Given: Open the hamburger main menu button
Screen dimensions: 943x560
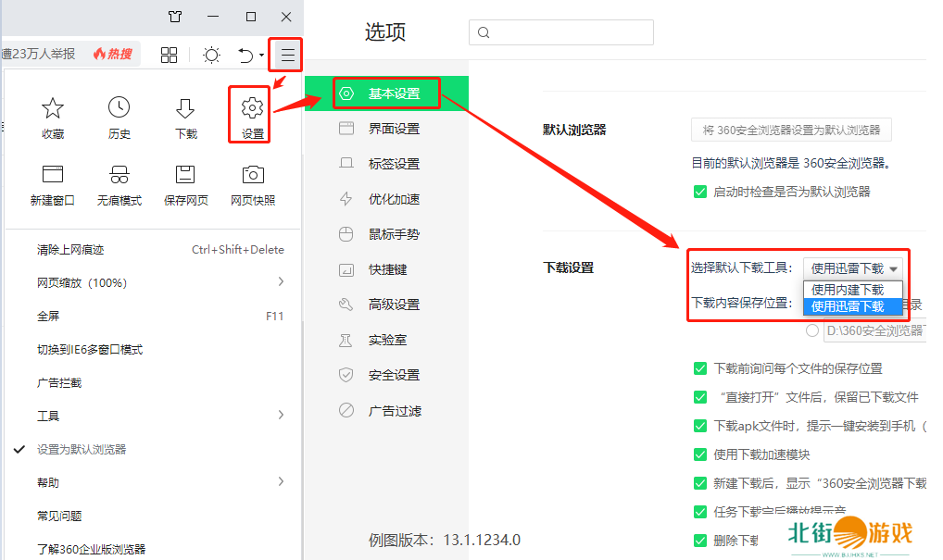Looking at the screenshot, I should pyautogui.click(x=288, y=56).
